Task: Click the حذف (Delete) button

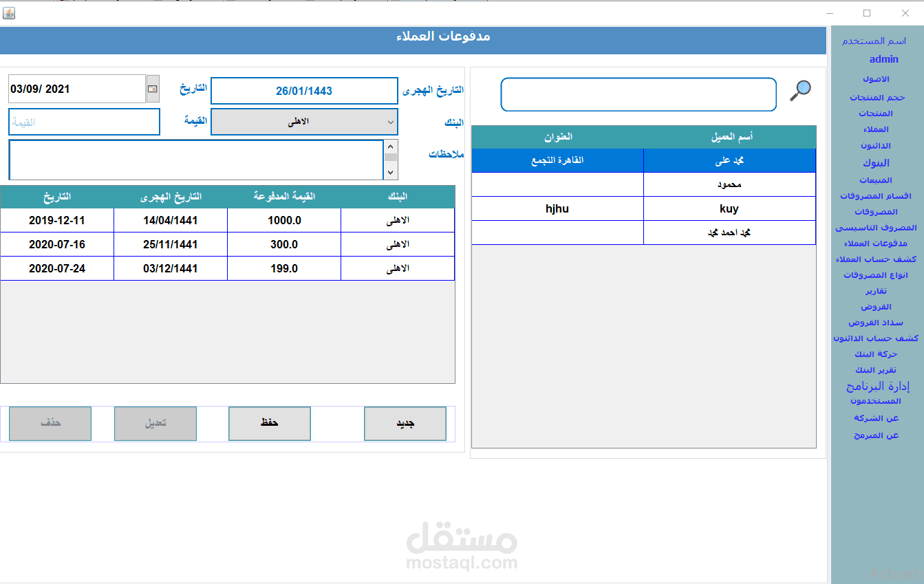Action: (50, 424)
